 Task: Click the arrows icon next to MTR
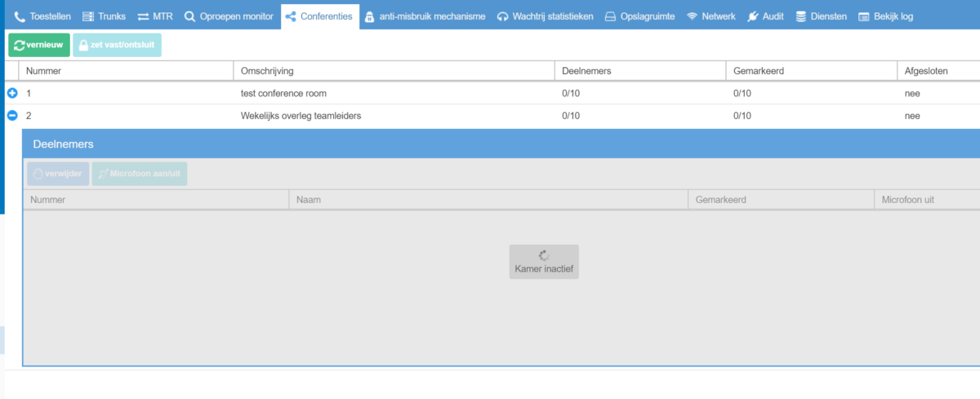[x=143, y=16]
